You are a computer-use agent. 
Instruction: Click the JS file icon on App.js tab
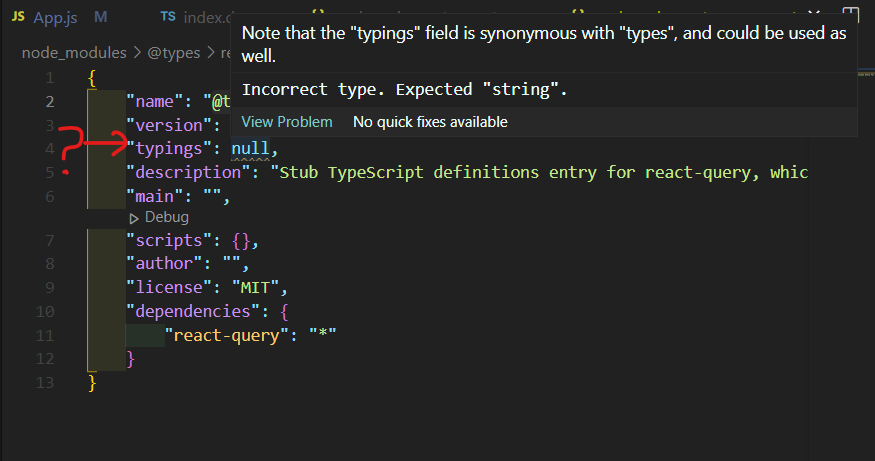pyautogui.click(x=18, y=17)
